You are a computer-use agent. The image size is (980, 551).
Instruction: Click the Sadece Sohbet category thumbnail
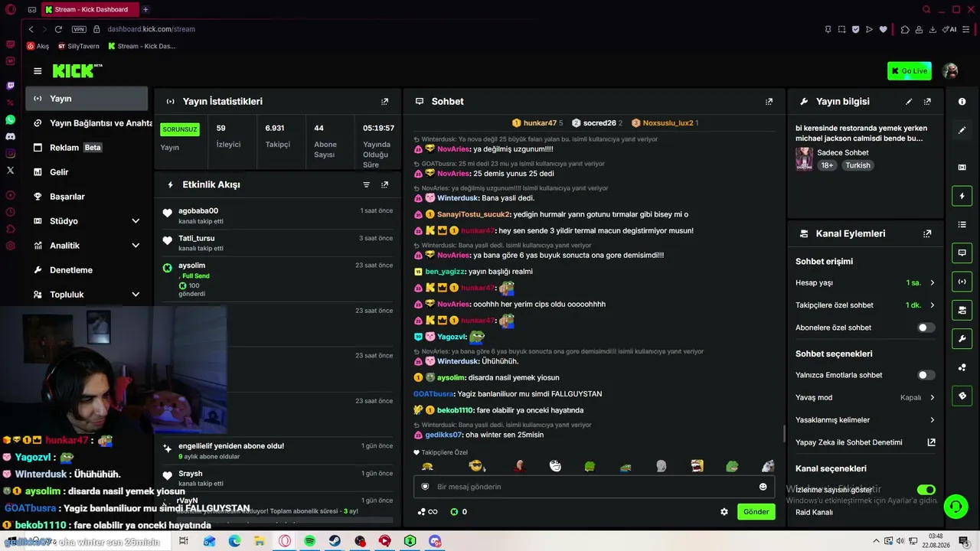(x=804, y=158)
